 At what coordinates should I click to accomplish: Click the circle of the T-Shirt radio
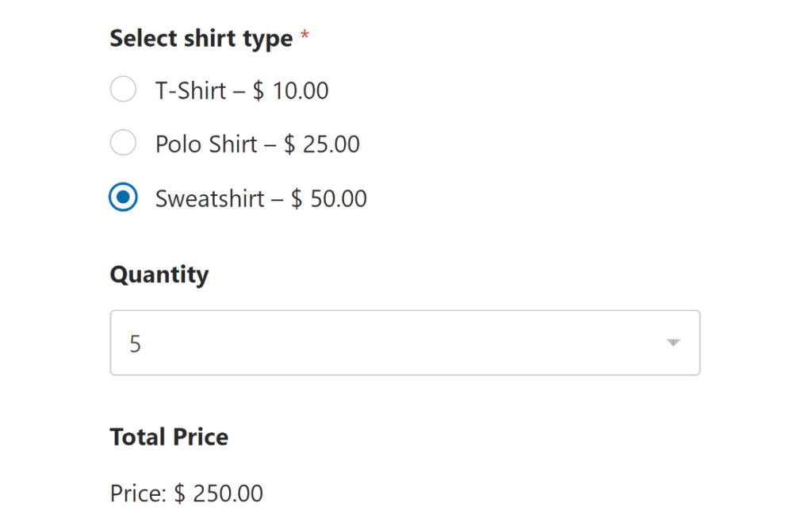point(123,89)
